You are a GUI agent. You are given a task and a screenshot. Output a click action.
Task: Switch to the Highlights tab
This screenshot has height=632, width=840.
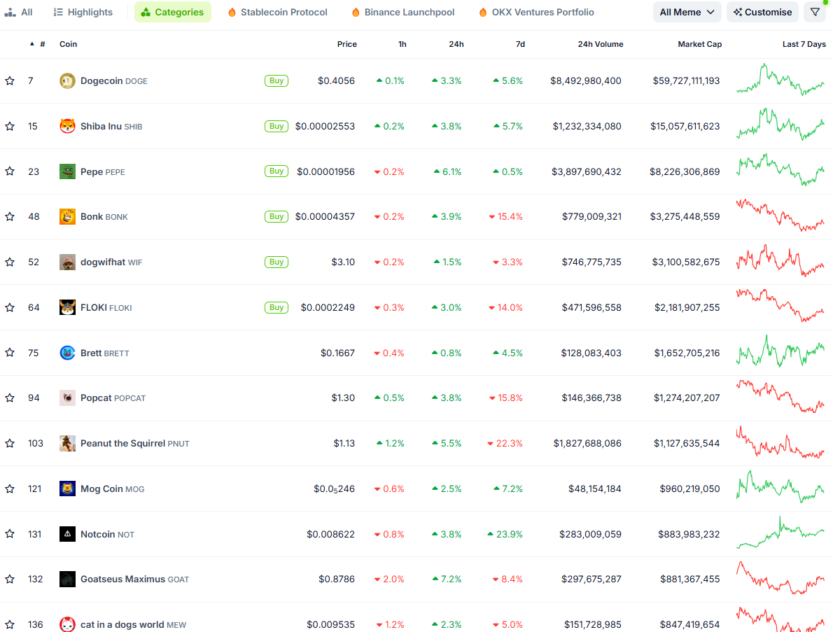83,12
